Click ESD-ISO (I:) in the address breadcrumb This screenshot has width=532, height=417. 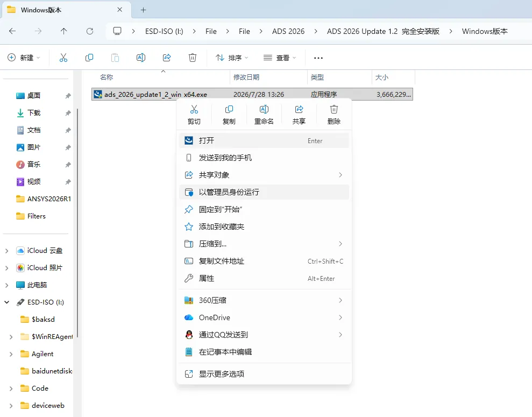(x=164, y=31)
